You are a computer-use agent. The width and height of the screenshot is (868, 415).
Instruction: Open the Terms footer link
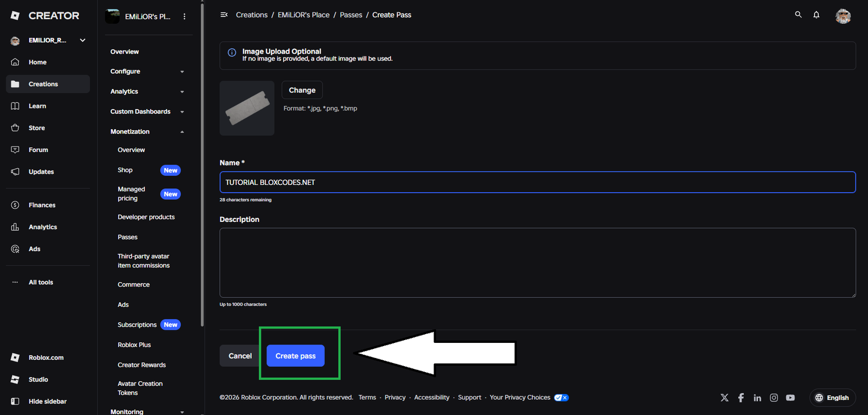(367, 398)
